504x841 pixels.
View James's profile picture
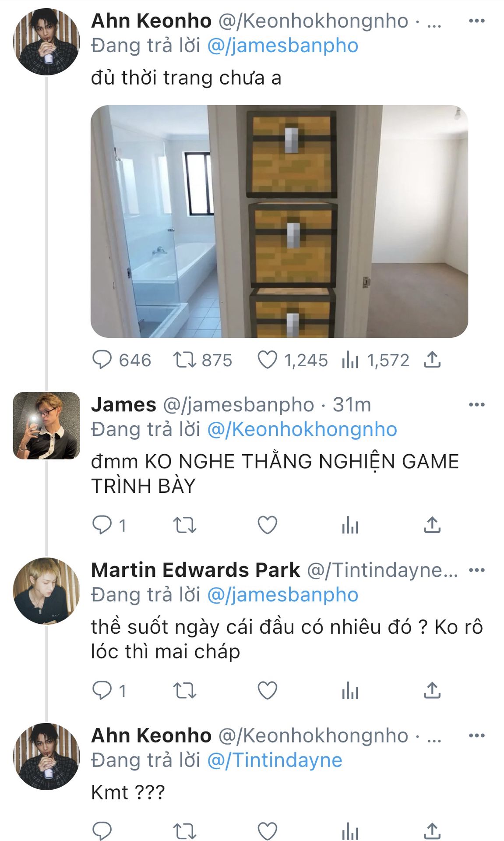tap(46, 425)
